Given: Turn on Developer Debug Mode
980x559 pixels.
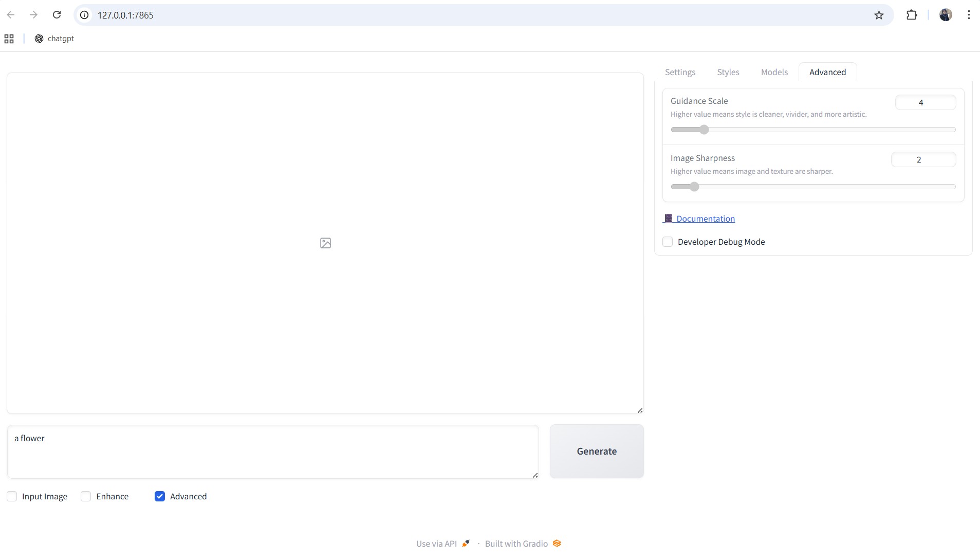Looking at the screenshot, I should 668,242.
